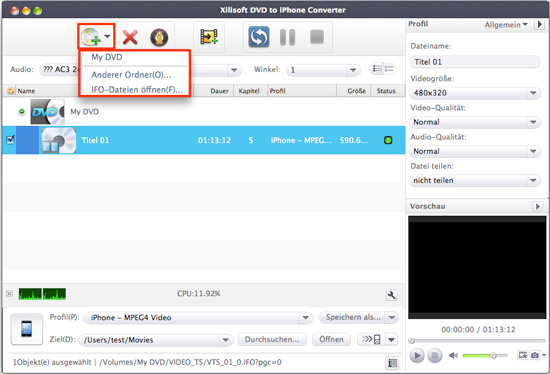This screenshot has height=374, width=550.
Task: Mute the preview audio
Action: [x=453, y=356]
